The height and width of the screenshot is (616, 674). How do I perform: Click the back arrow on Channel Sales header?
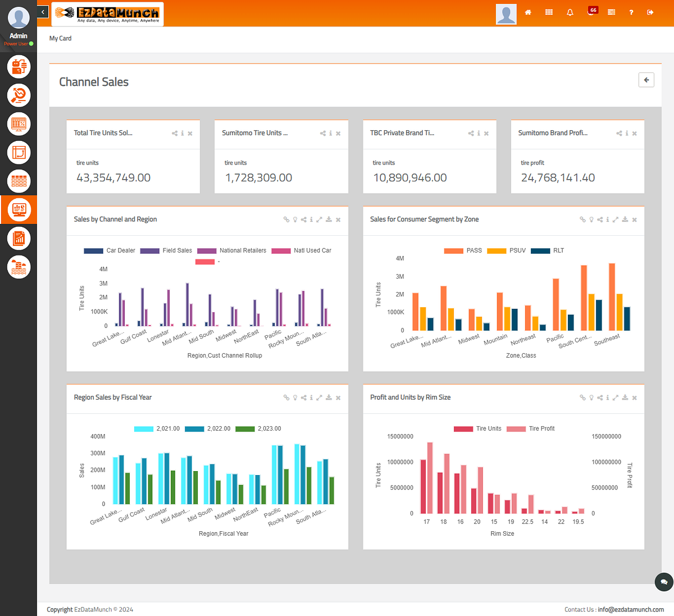click(x=646, y=80)
